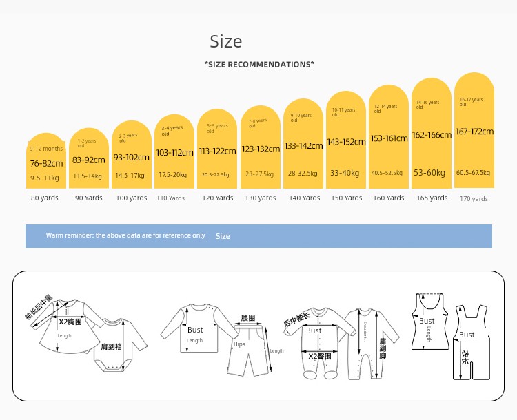Click the SIZE RECOMMENDATIONS subtitle
Viewport: 517px width, 420px height.
coord(259,64)
